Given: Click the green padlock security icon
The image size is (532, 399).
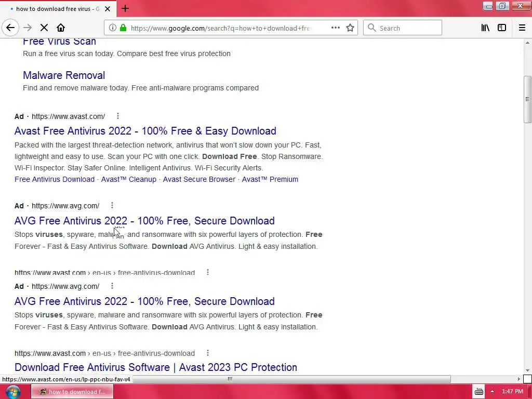Looking at the screenshot, I should [x=123, y=28].
